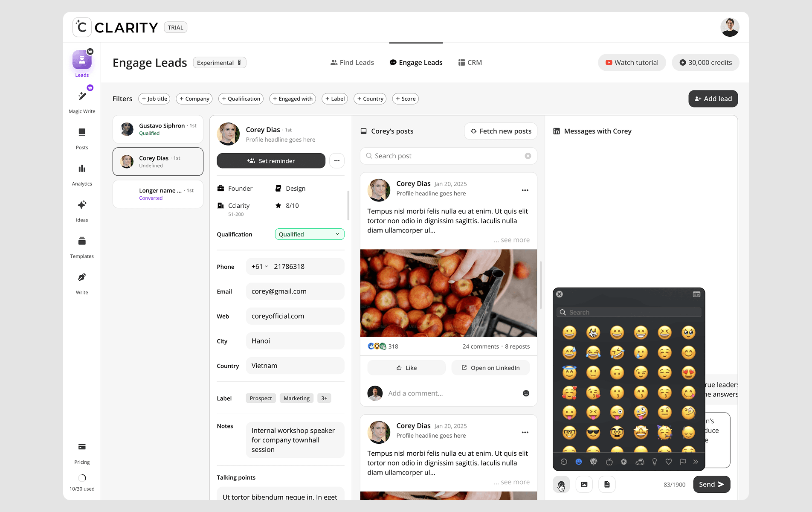Open the post on LinkedIn
Viewport: 812px width, 512px height.
point(490,368)
